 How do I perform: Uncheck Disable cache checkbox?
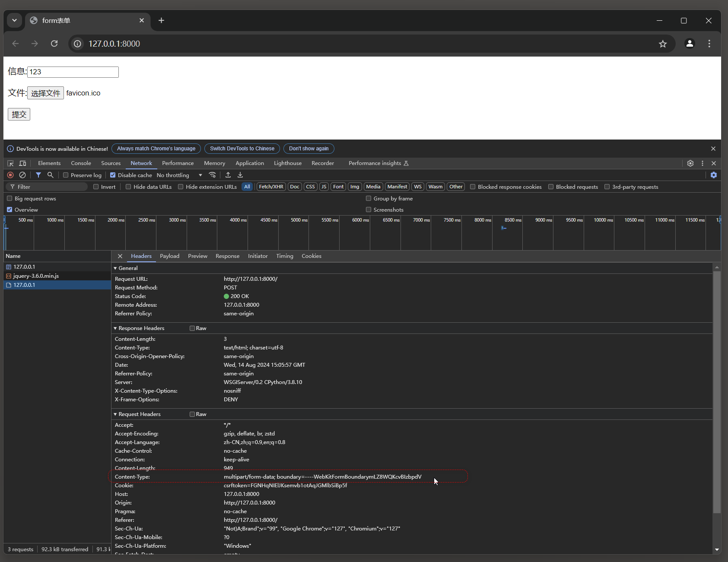tap(113, 175)
